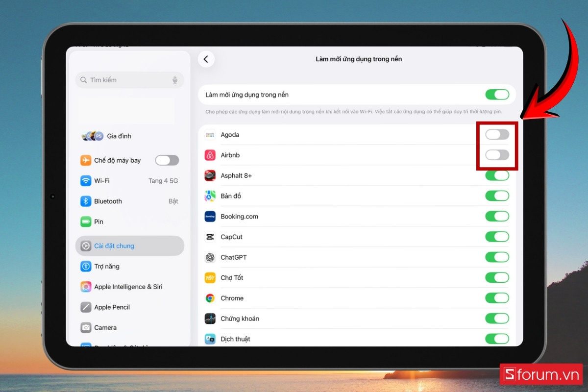Enable background refresh for Agoda
This screenshot has width=588, height=392.
pos(497,135)
